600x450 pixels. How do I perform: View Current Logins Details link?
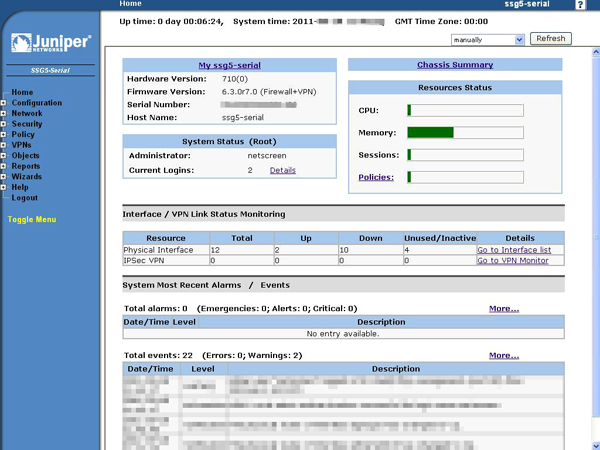283,170
